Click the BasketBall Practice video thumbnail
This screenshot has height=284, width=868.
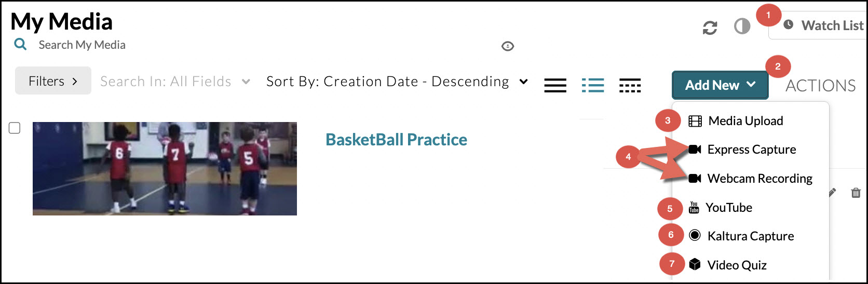click(x=165, y=169)
